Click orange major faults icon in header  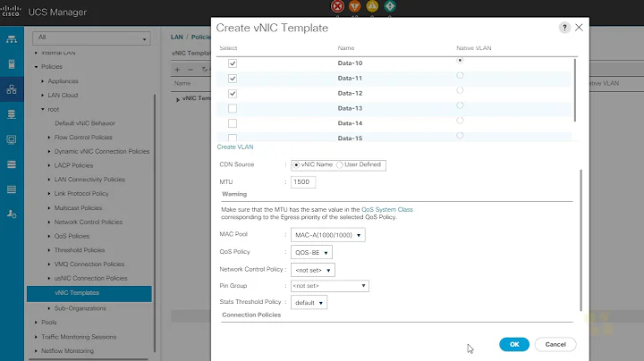(355, 6)
